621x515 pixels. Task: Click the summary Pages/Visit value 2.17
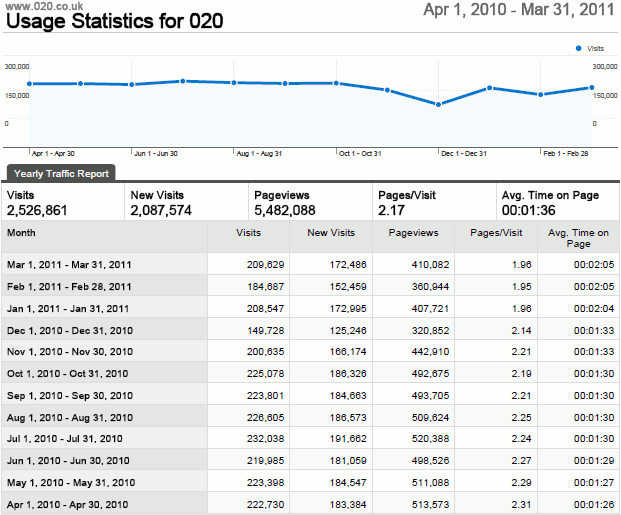[x=391, y=210]
